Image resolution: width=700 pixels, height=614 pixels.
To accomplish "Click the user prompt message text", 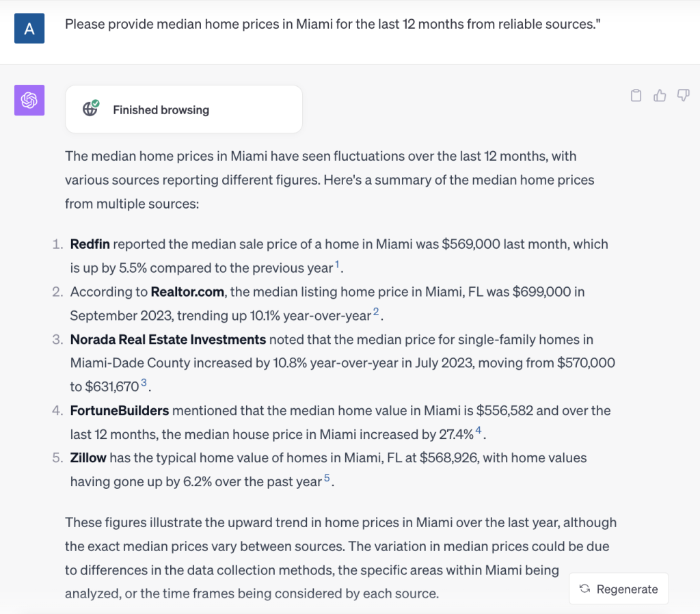I will point(332,25).
